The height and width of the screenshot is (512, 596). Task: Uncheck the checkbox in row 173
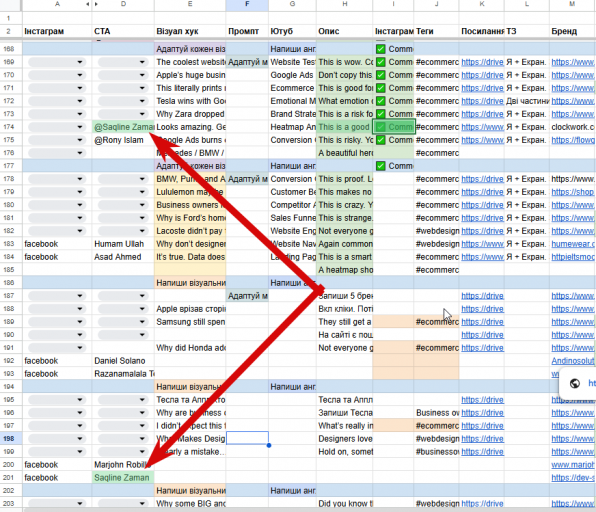[380, 114]
